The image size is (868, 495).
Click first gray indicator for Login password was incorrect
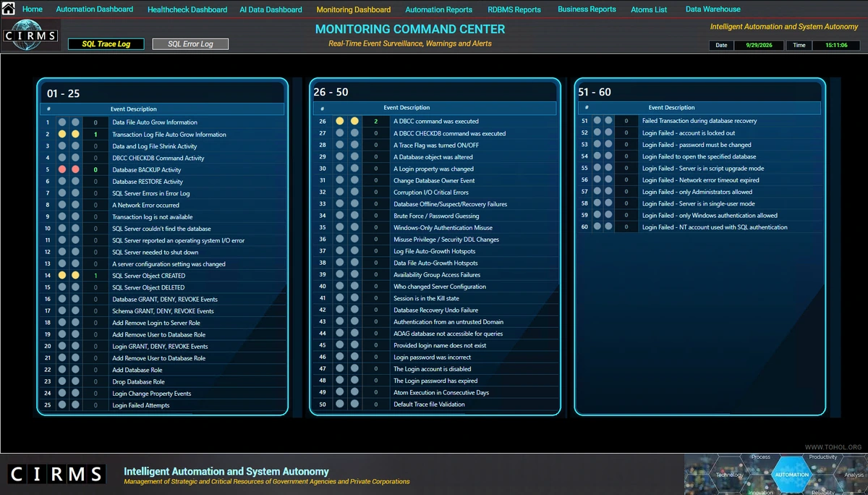tap(340, 357)
